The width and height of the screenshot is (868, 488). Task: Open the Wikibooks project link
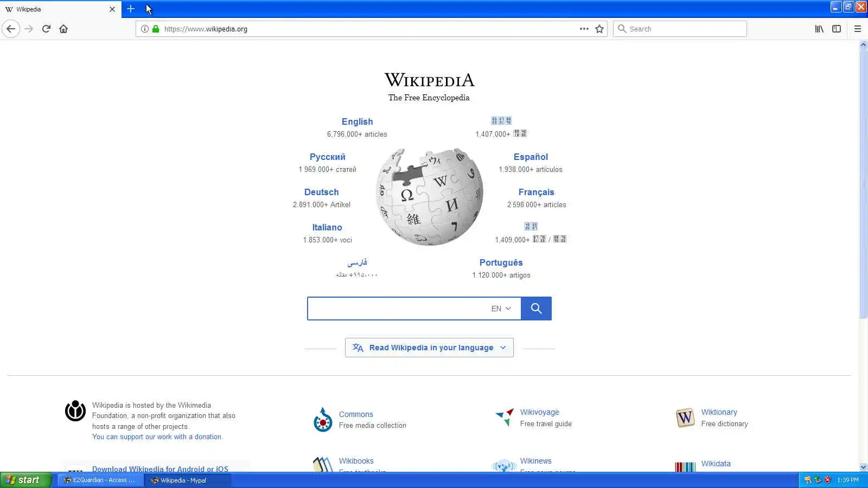(x=356, y=461)
